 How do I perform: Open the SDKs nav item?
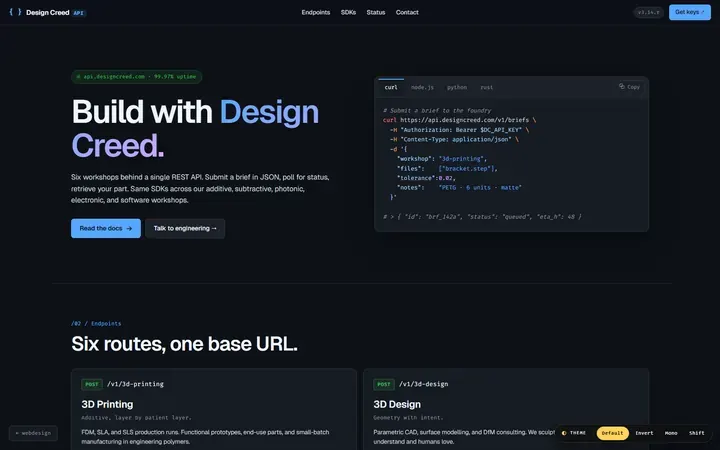(x=348, y=12)
